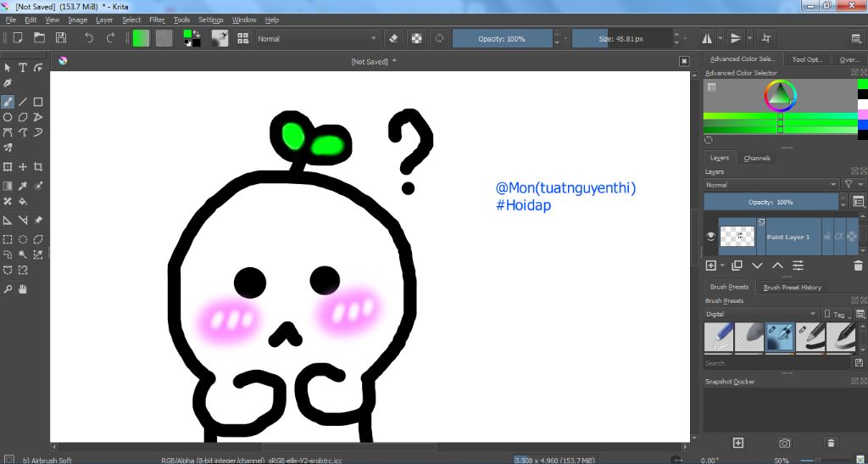Hide Paint Layer 1 visibility eye
Viewport: 868px width, 464px height.
click(x=711, y=237)
